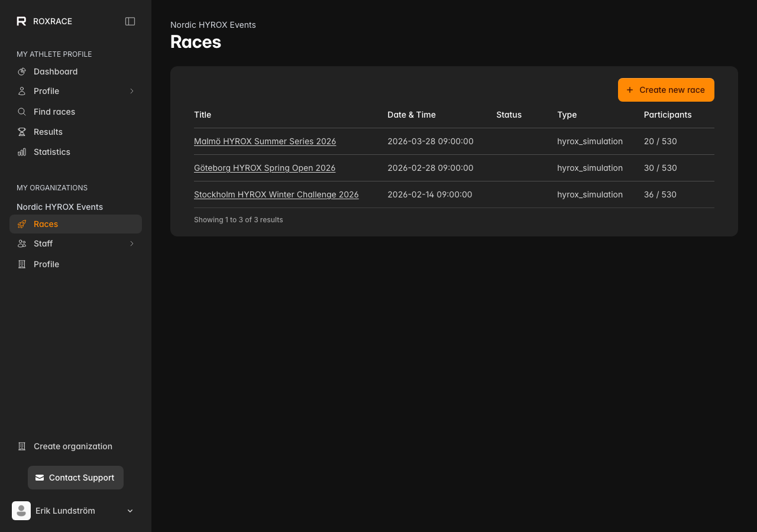Collapse the sidebar with the panel icon
This screenshot has width=757, height=532.
[130, 21]
